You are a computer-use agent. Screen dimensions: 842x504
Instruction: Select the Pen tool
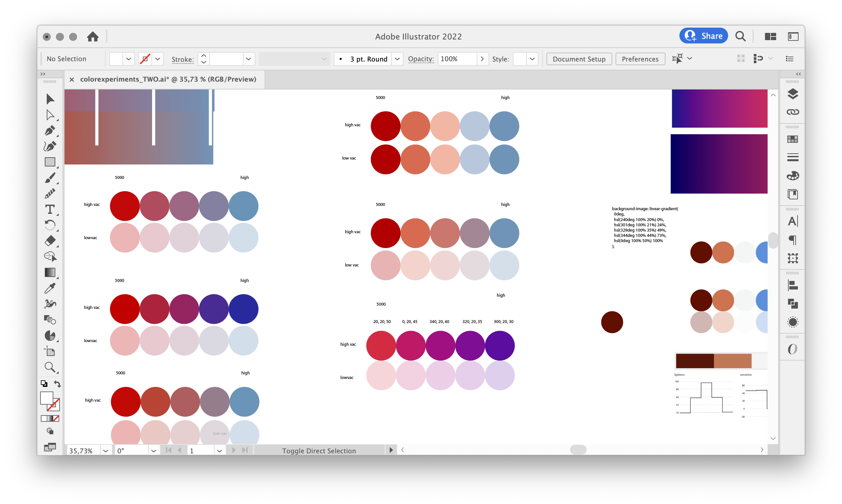pyautogui.click(x=50, y=131)
